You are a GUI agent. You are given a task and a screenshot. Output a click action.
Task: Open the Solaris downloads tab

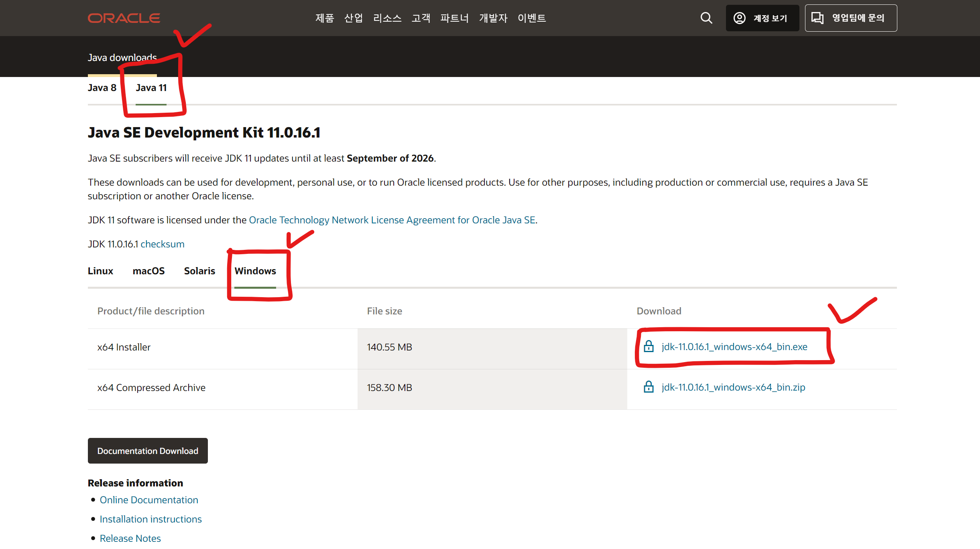(x=199, y=271)
